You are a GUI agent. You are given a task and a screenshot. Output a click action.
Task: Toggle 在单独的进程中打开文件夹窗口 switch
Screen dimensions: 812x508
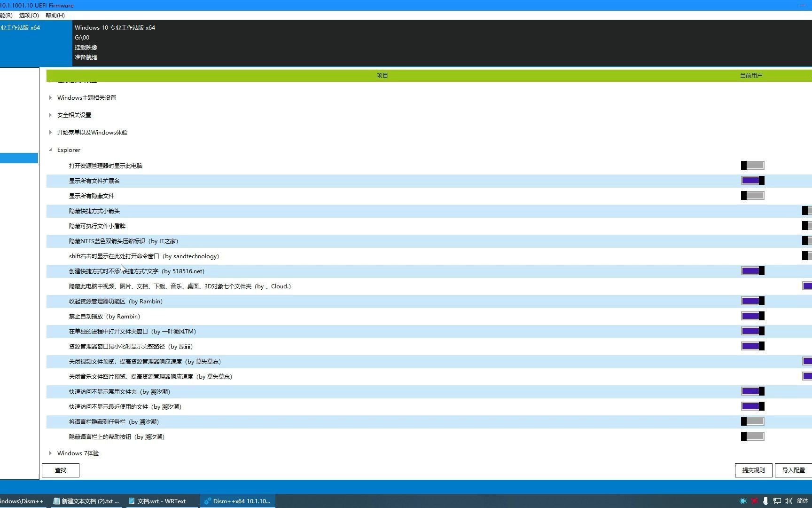pyautogui.click(x=753, y=331)
